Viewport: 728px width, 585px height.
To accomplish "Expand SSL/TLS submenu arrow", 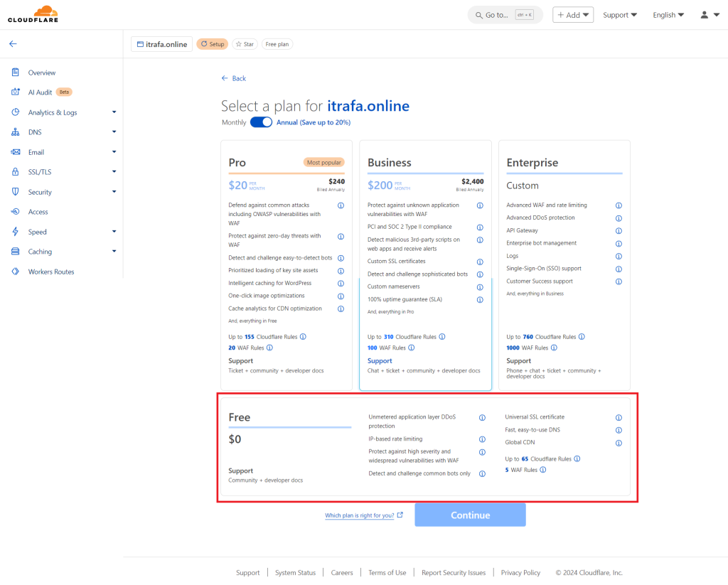I will click(x=114, y=171).
